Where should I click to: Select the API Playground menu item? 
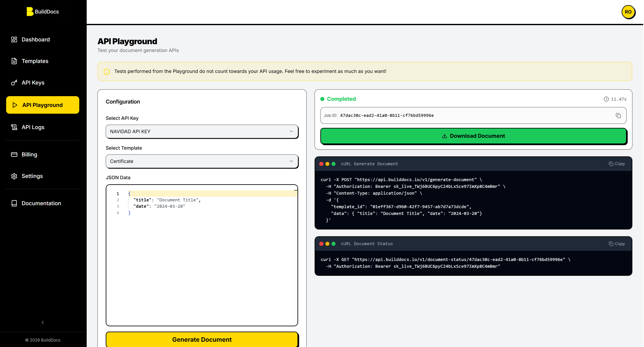(x=42, y=105)
